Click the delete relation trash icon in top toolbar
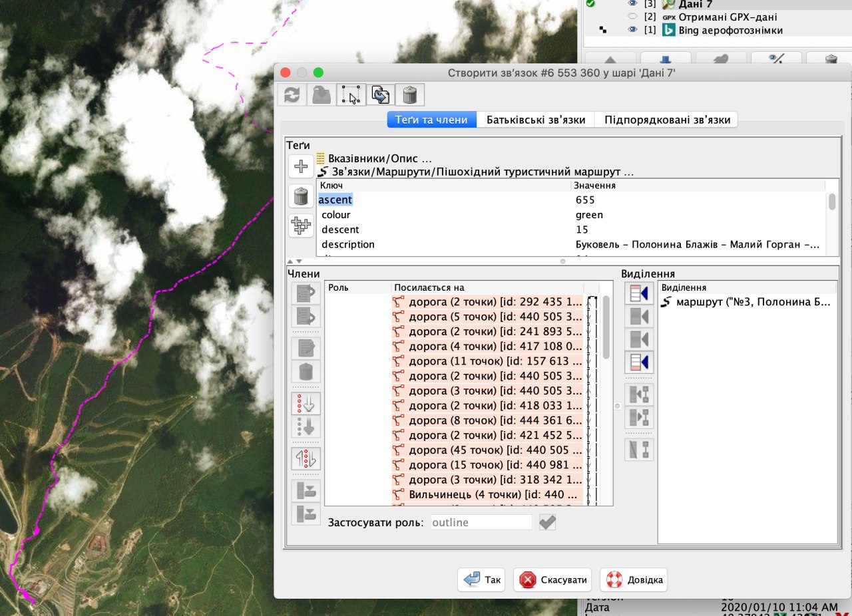The width and height of the screenshot is (852, 616). tap(410, 94)
